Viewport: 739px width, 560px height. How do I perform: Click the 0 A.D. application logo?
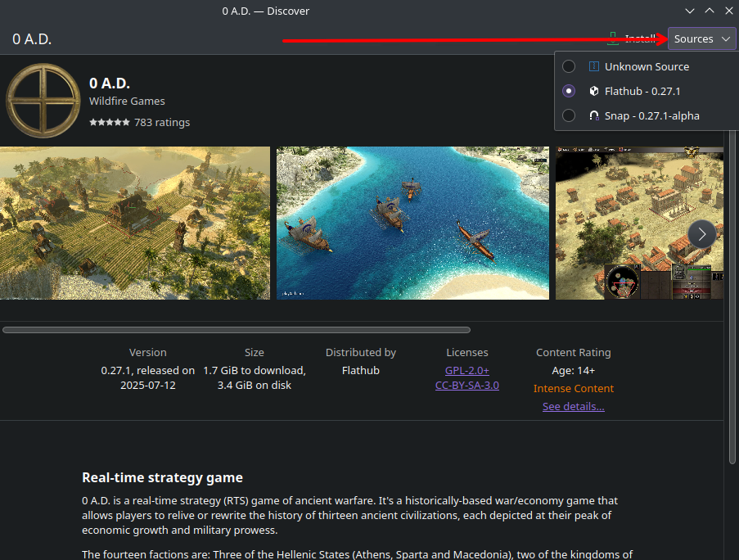click(43, 101)
